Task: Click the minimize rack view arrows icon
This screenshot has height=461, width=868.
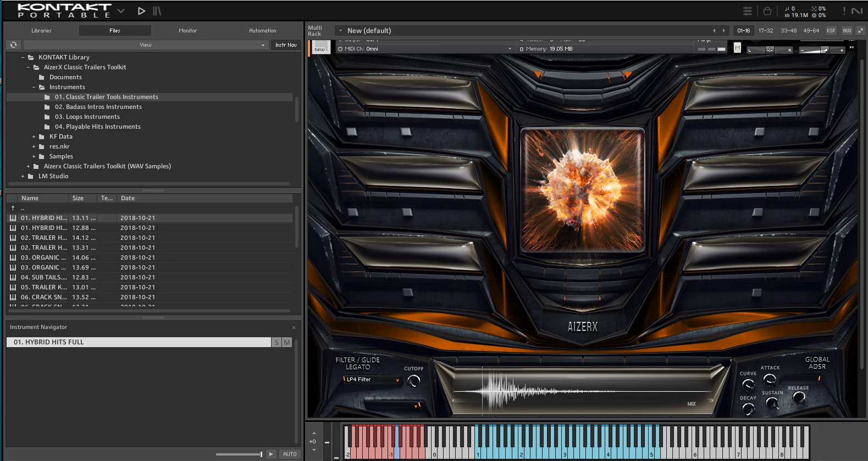Action: click(860, 31)
